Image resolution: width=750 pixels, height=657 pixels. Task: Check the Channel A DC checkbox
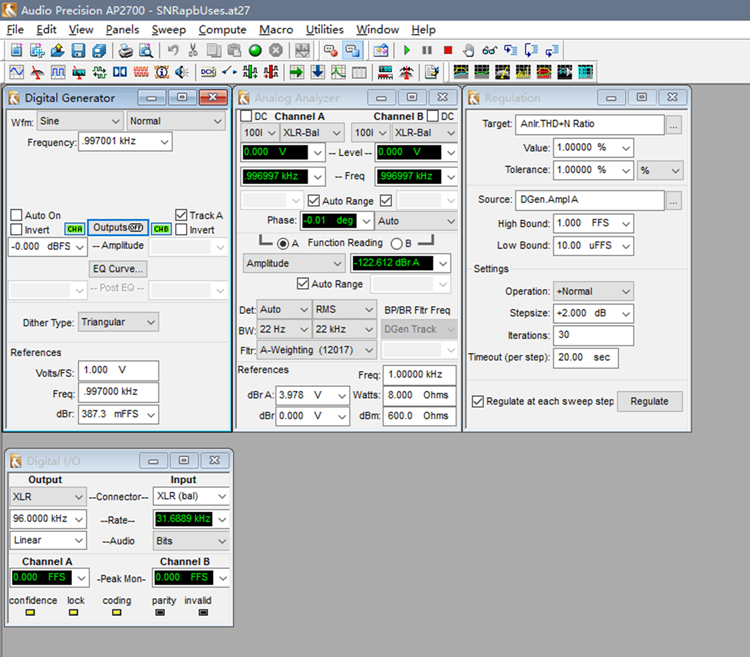(246, 116)
